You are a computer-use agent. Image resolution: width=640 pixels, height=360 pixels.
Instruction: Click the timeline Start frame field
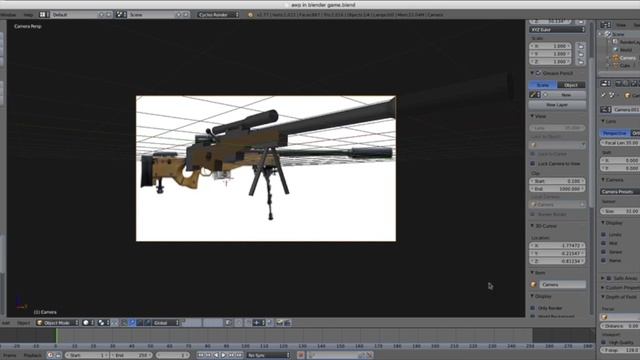[x=87, y=355]
